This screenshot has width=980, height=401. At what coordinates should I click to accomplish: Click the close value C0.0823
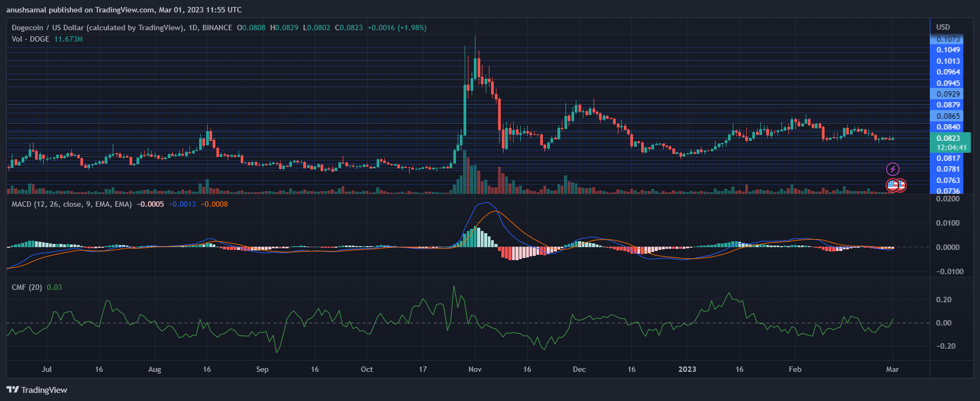(349, 28)
